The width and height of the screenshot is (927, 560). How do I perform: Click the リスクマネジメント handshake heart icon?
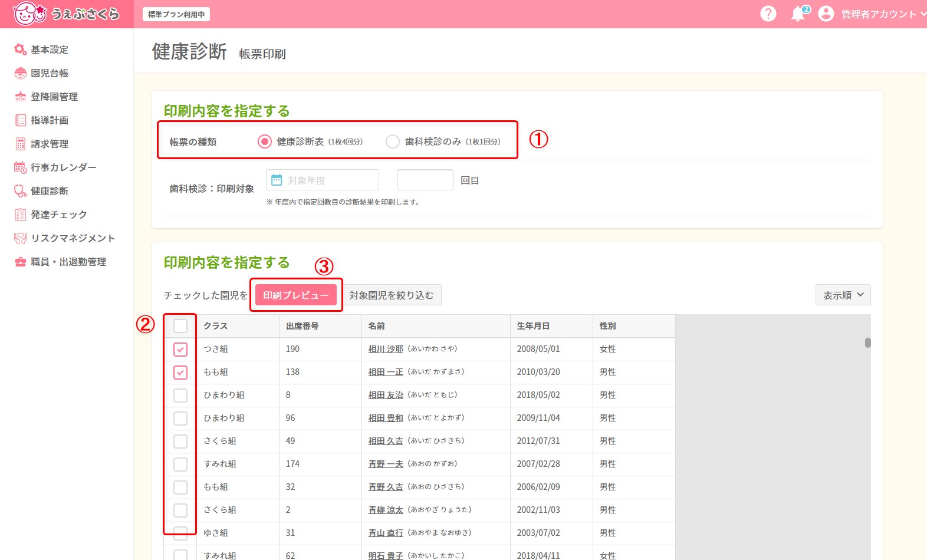pos(21,238)
